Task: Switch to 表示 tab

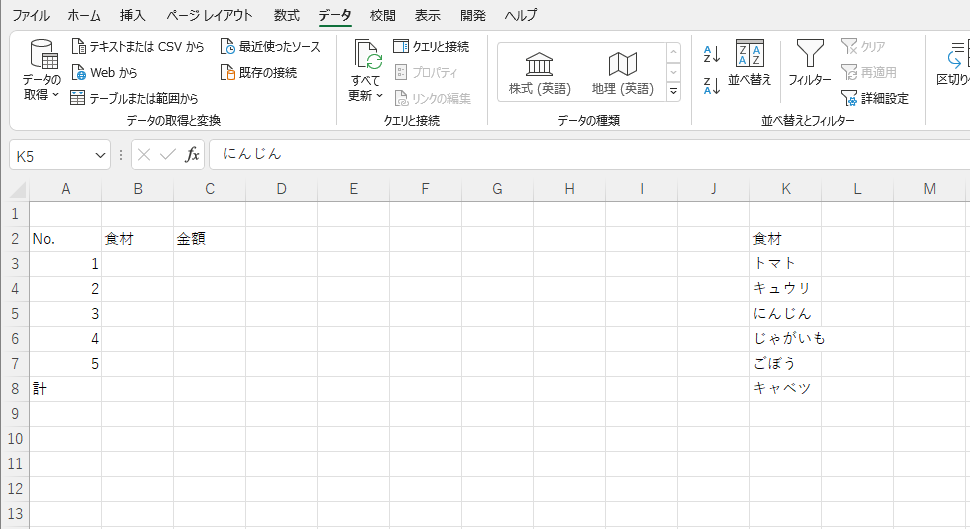Action: 427,15
